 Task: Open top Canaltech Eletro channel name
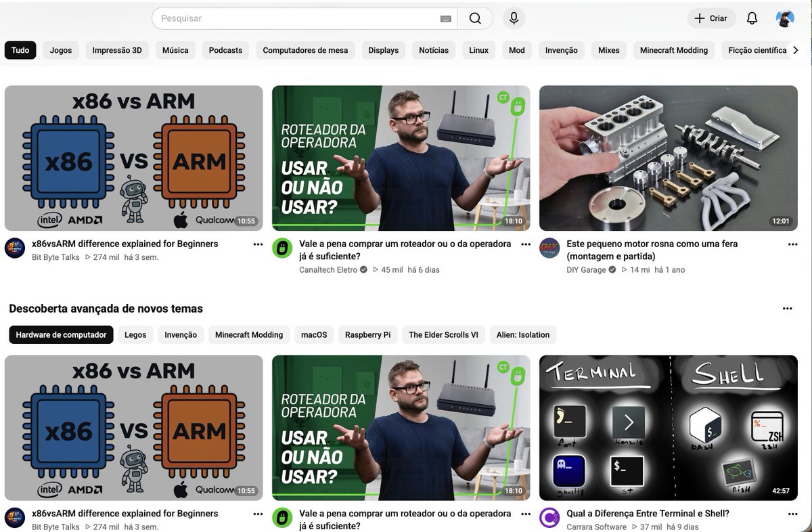329,269
